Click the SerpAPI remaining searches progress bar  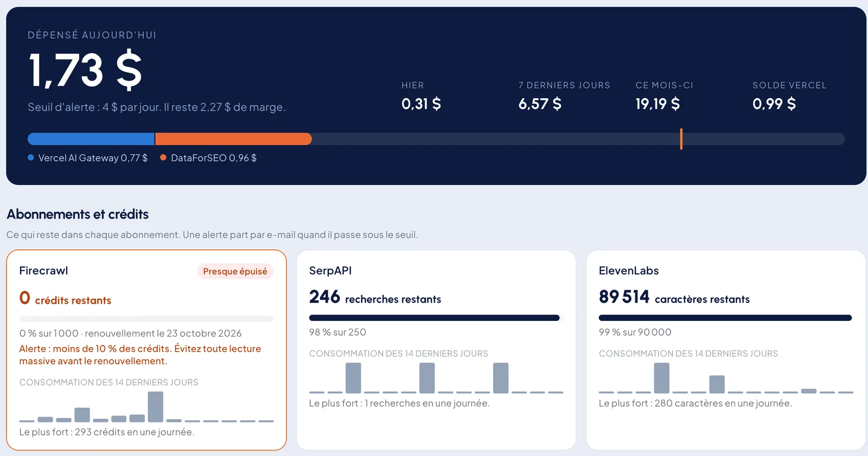[436, 318]
